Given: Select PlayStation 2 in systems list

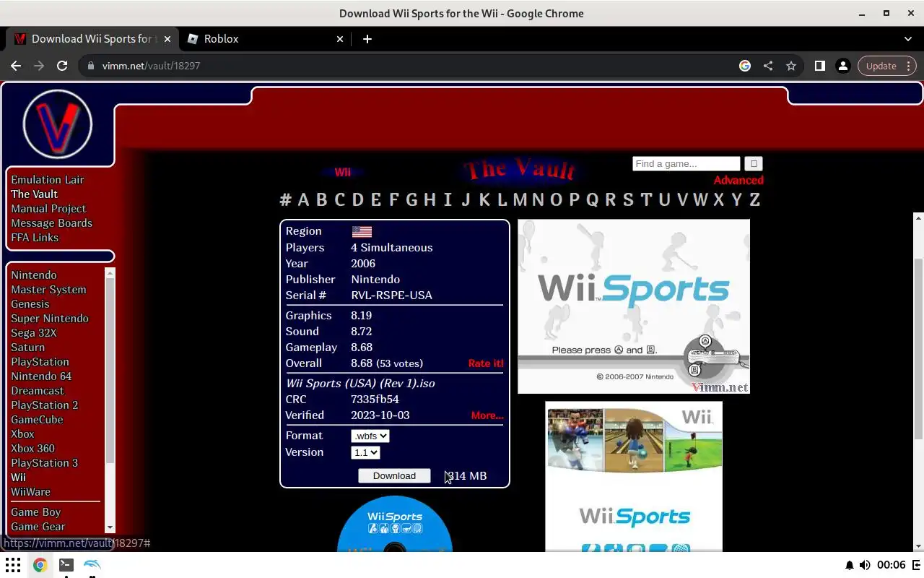Looking at the screenshot, I should click(x=44, y=405).
